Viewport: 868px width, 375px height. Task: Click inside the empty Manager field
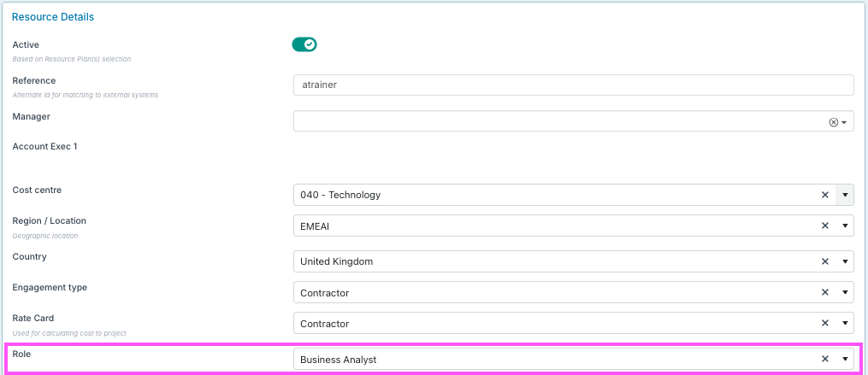[556, 122]
